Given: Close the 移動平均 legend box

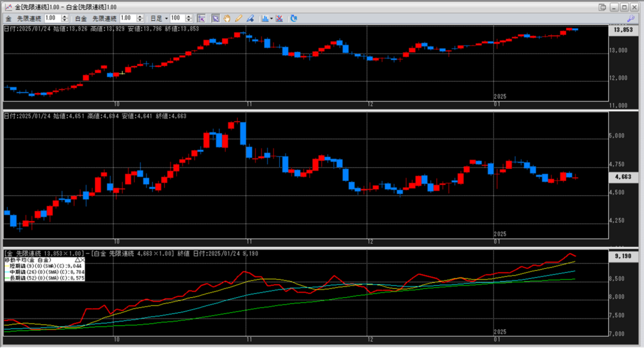Looking at the screenshot, I should tap(82, 260).
